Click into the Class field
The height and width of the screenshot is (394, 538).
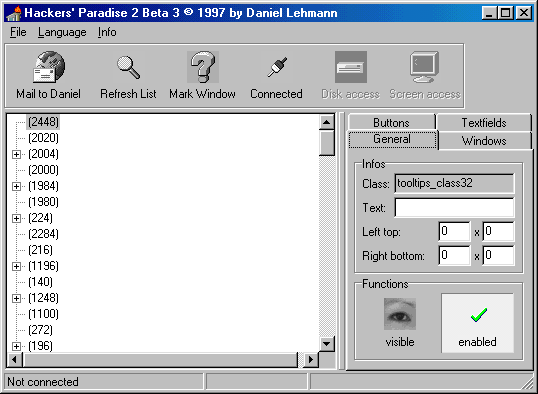coord(454,183)
